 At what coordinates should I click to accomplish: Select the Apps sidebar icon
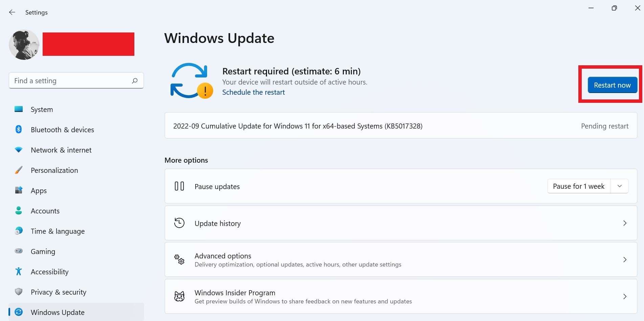[18, 190]
